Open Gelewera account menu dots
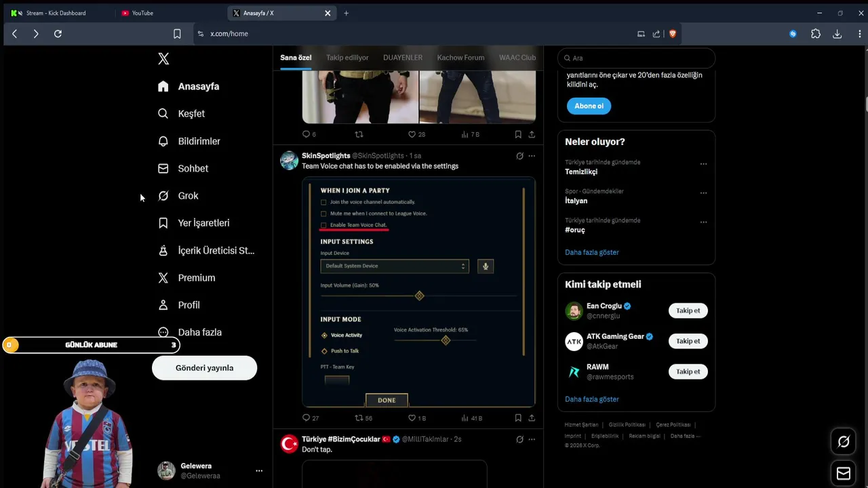This screenshot has width=868, height=488. pos(258,470)
